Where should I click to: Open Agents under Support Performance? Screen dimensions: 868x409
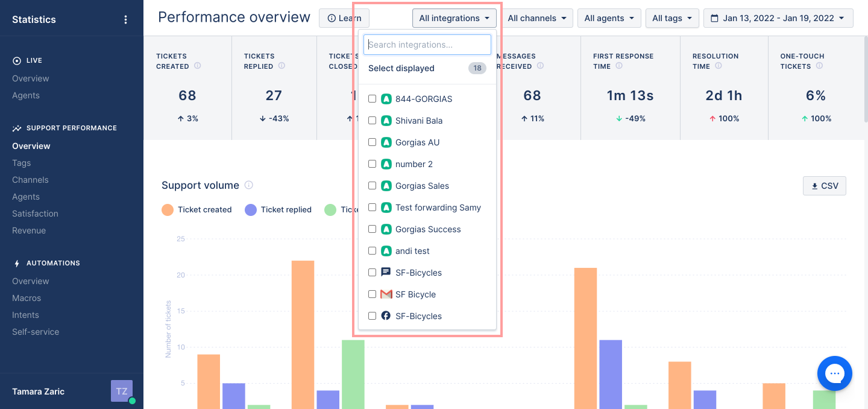(x=26, y=197)
